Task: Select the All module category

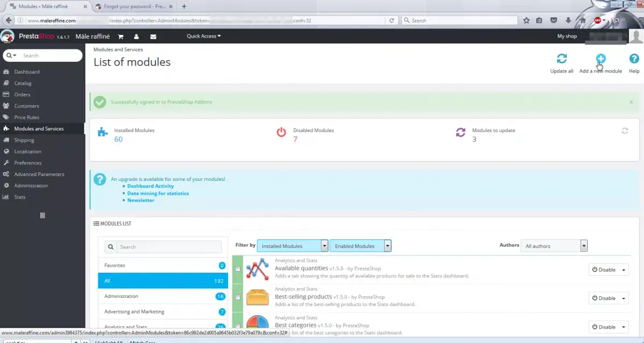Action: pos(162,281)
